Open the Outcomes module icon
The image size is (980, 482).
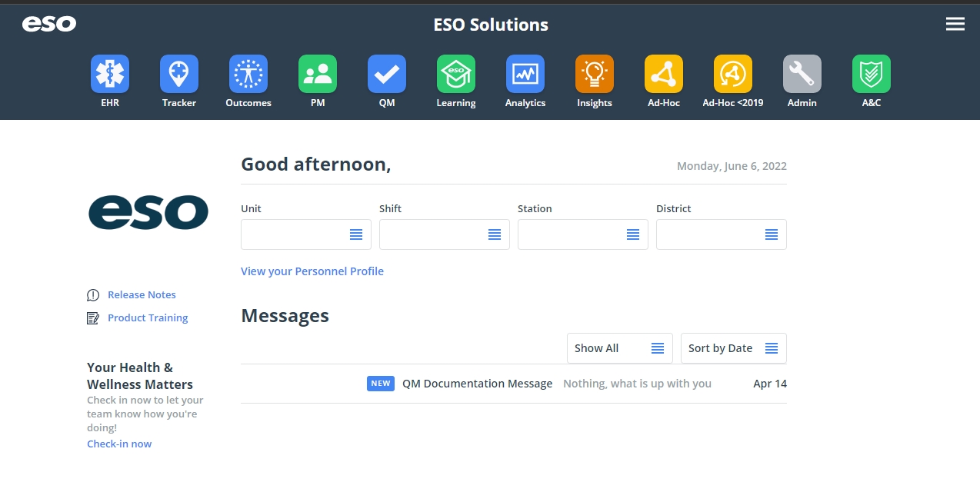pos(248,74)
